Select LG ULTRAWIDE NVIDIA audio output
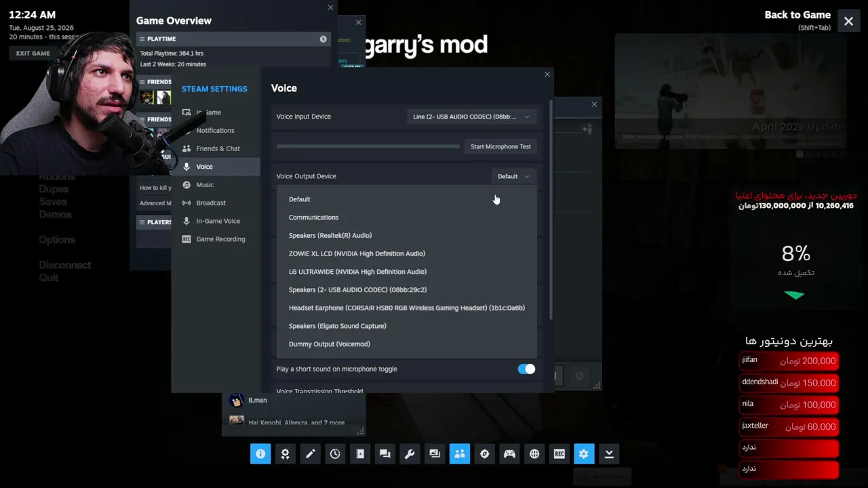The width and height of the screenshot is (868, 488). (x=407, y=272)
